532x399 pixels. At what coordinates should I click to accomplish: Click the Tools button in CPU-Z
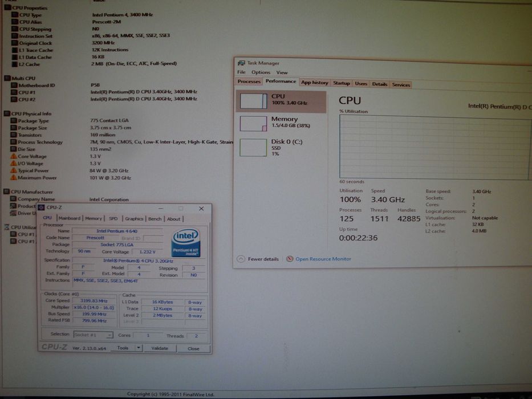tap(123, 348)
